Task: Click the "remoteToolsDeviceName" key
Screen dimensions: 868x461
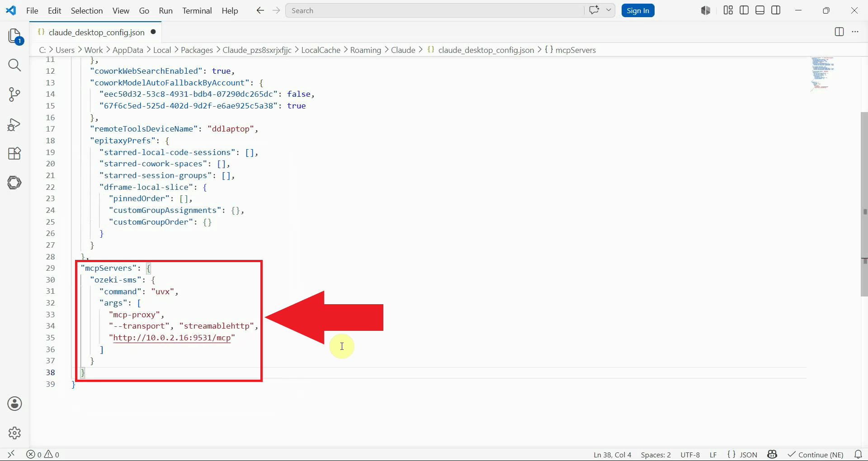Action: point(144,129)
